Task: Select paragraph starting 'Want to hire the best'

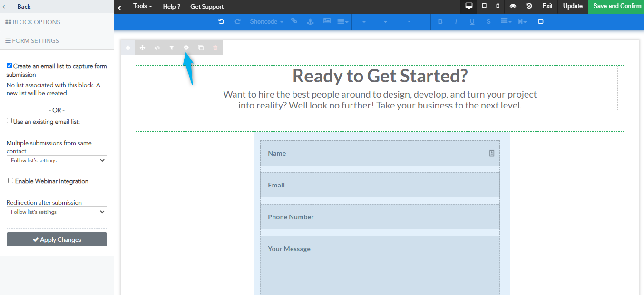Action: pos(380,100)
